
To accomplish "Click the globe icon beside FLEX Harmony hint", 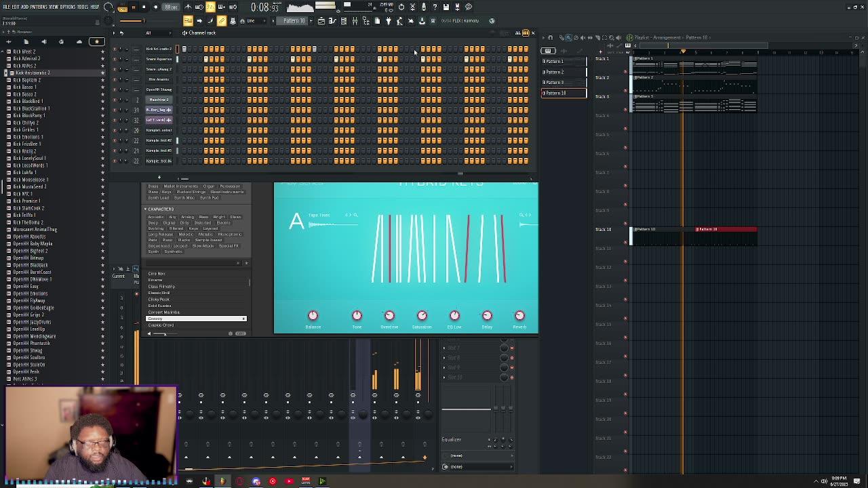I will (x=492, y=20).
